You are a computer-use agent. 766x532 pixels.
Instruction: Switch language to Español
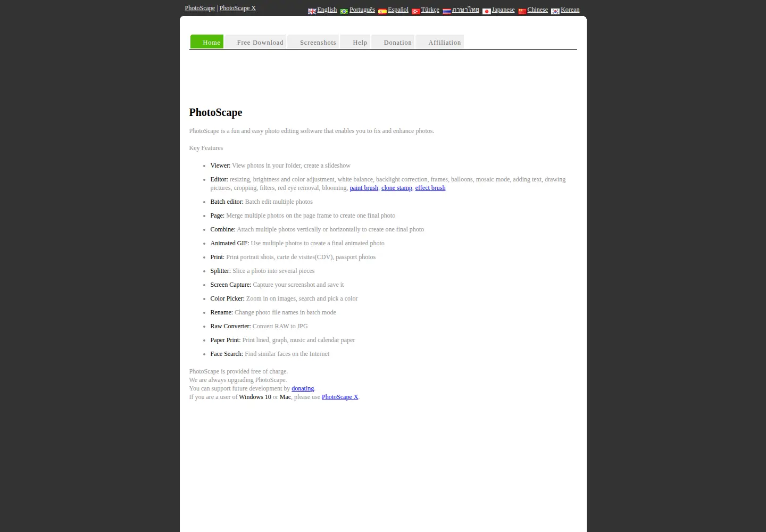398,10
